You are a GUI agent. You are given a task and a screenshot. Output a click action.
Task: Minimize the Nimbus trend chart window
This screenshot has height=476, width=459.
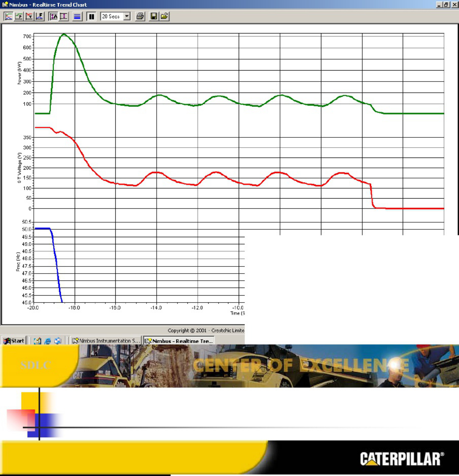click(x=439, y=5)
